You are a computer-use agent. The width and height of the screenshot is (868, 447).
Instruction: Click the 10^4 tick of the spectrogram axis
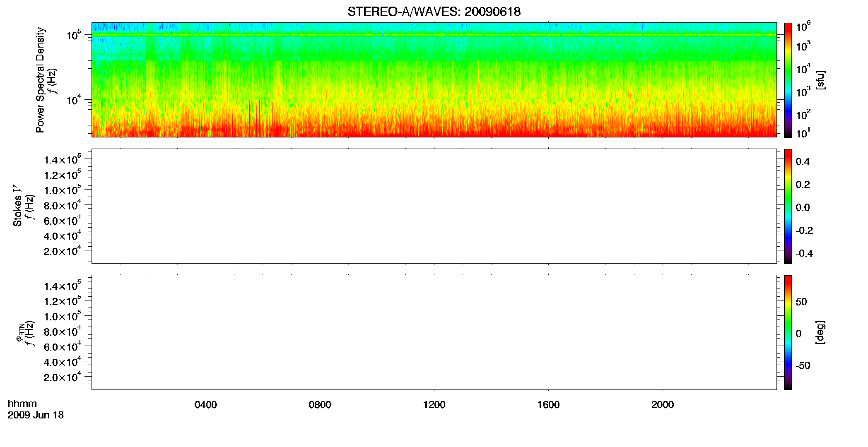pyautogui.click(x=74, y=99)
